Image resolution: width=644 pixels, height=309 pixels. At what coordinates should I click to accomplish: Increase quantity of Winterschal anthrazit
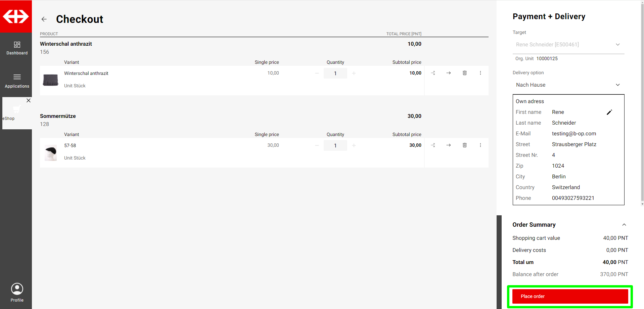[354, 73]
